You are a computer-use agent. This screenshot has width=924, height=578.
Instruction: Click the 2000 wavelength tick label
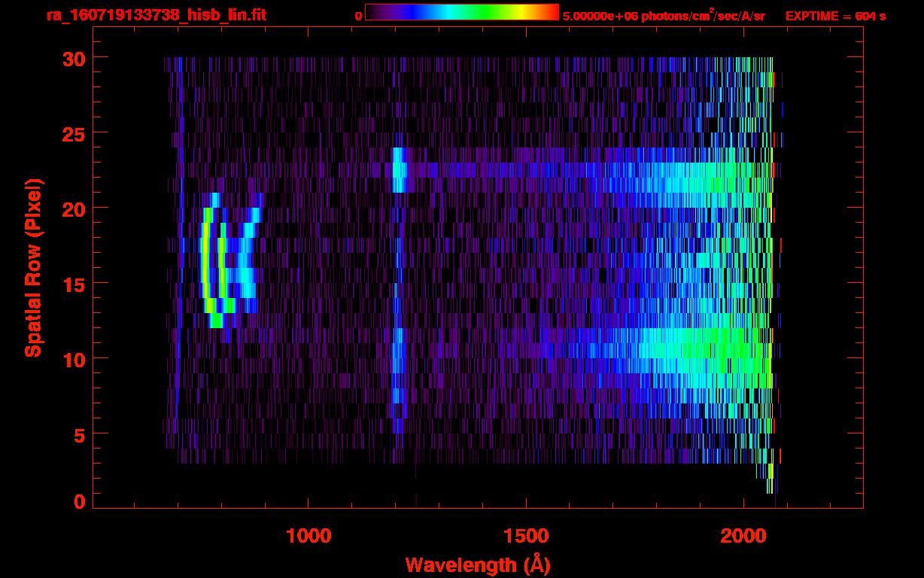743,536
